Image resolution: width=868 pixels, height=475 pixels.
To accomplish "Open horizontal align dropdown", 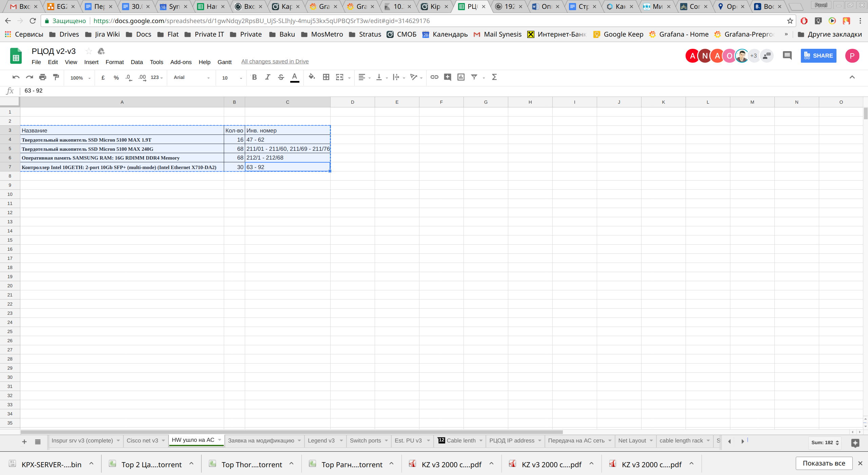I will (364, 77).
